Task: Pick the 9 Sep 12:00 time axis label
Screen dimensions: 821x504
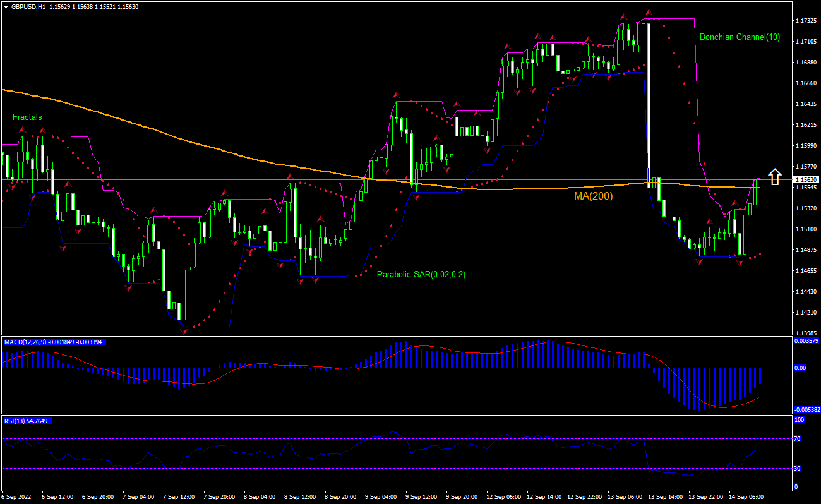Action: [422, 497]
